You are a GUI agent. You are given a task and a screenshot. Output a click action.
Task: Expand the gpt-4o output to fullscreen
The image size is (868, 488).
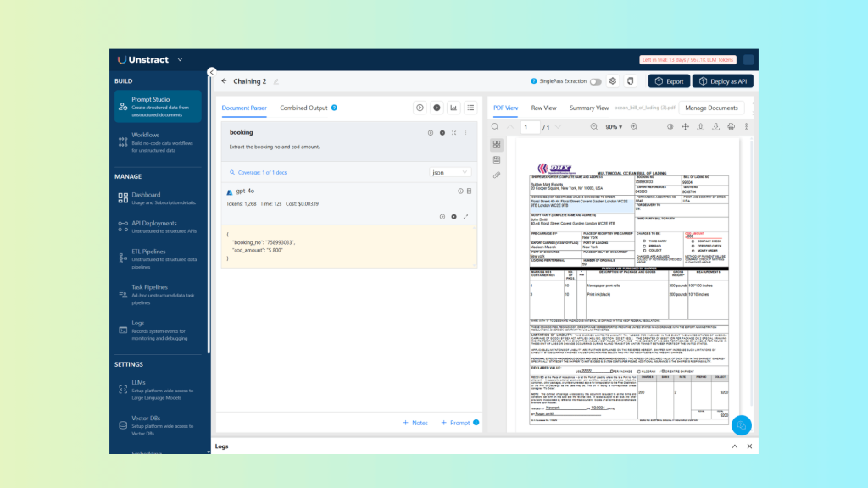pos(465,217)
